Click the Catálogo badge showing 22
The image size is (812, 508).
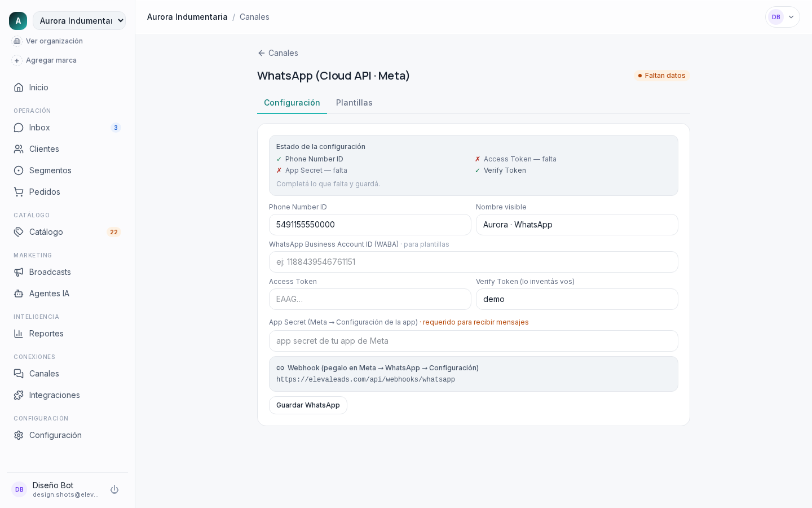pos(114,232)
